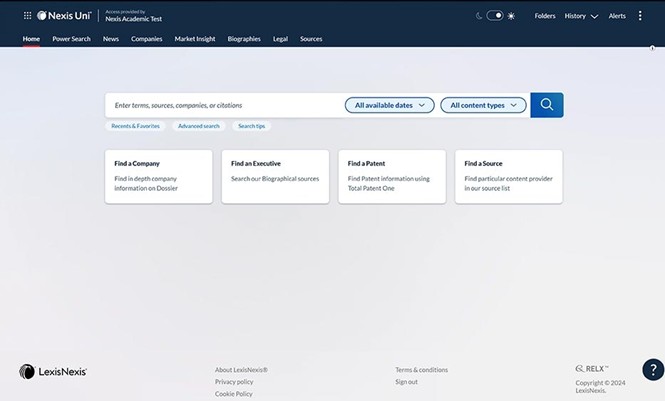
Task: Open the help question mark button
Action: [653, 370]
